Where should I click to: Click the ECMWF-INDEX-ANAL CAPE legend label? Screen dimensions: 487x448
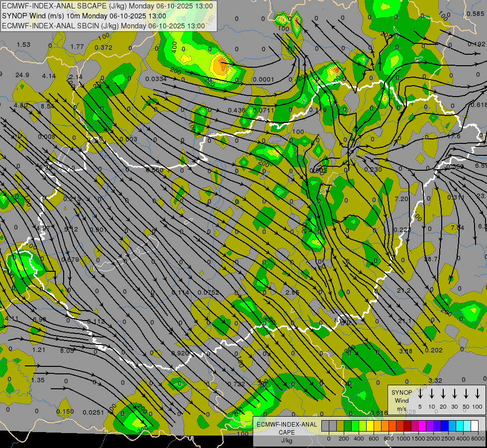[287, 432]
